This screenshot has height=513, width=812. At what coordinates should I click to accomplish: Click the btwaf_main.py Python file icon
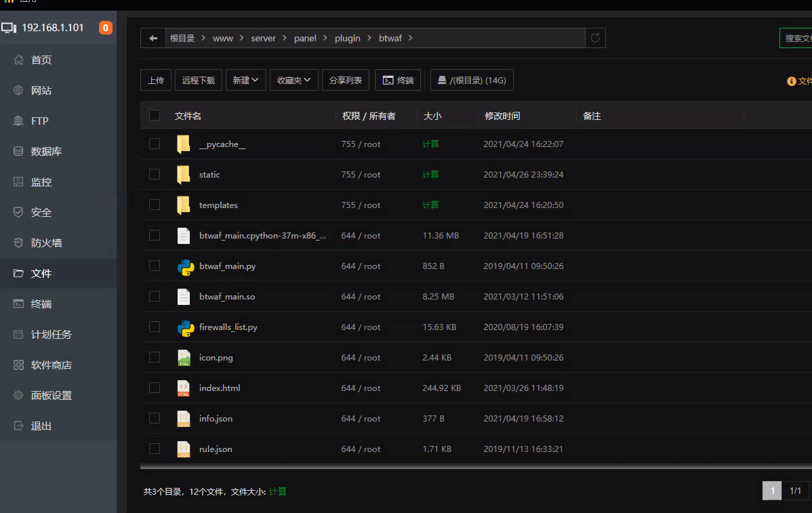tap(186, 266)
